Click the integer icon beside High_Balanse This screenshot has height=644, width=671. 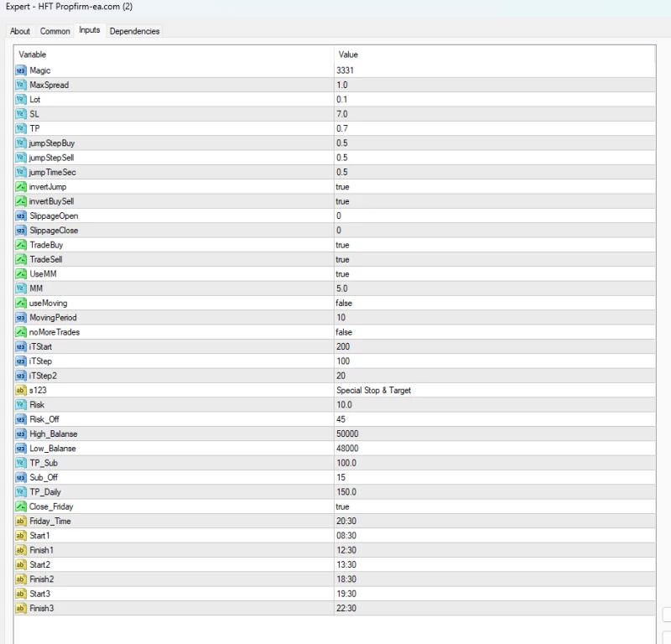[21, 434]
